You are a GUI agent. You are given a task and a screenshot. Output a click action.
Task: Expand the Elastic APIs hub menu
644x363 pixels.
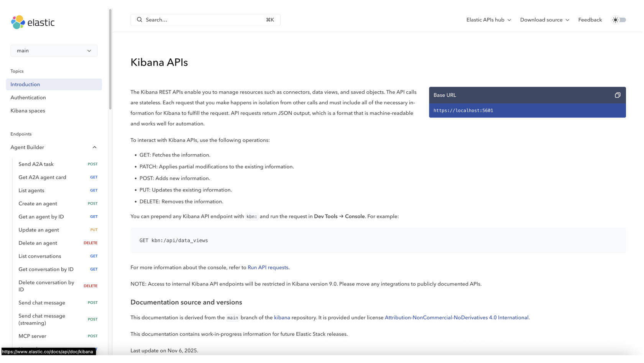pos(488,20)
